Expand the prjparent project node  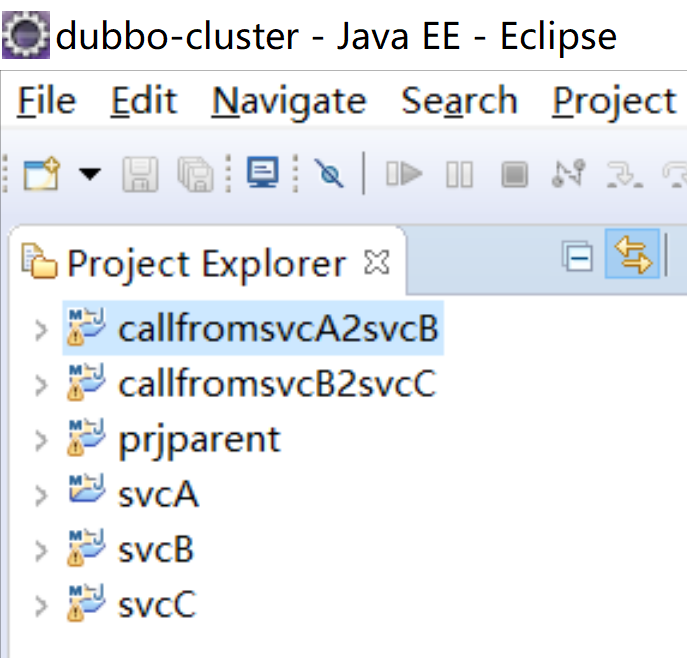40,440
